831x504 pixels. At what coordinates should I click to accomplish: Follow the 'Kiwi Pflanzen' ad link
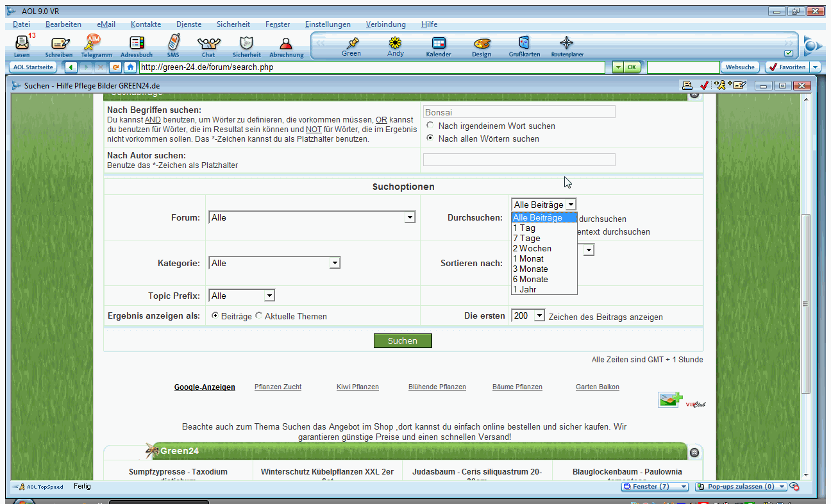tap(357, 387)
